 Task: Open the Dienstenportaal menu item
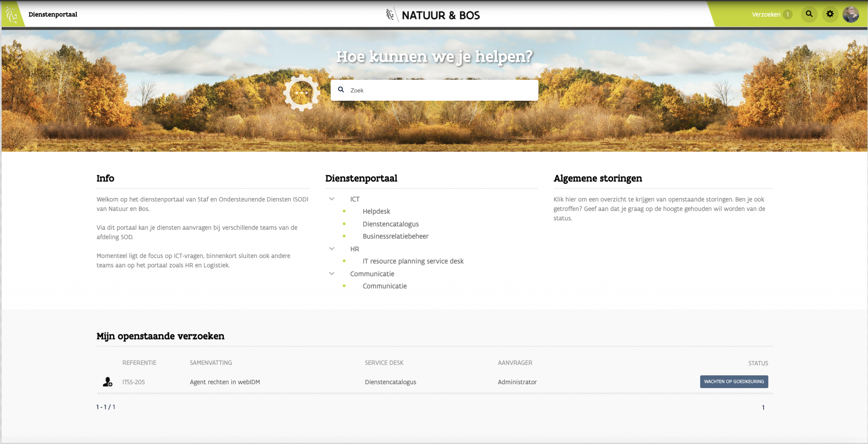point(53,14)
